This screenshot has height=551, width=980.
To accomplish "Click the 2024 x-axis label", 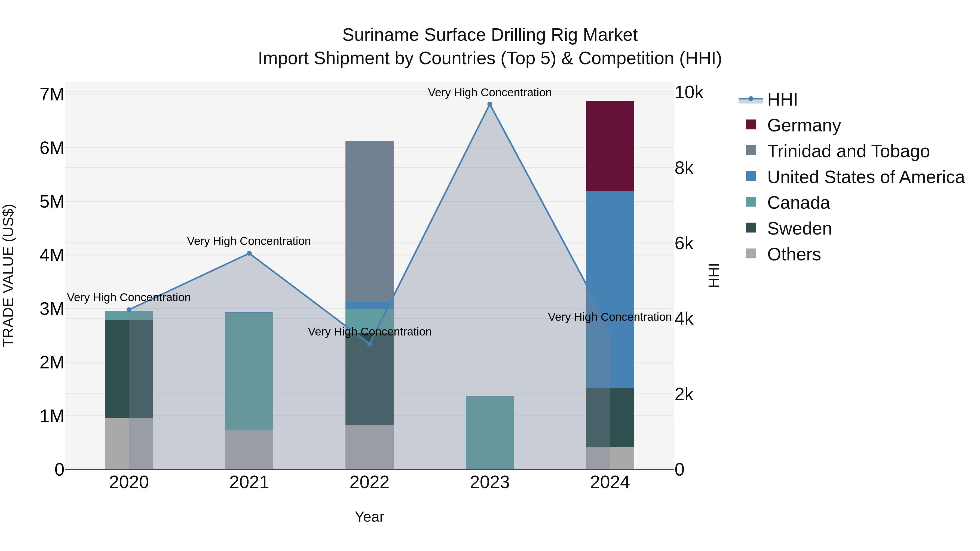I will 610,482.
